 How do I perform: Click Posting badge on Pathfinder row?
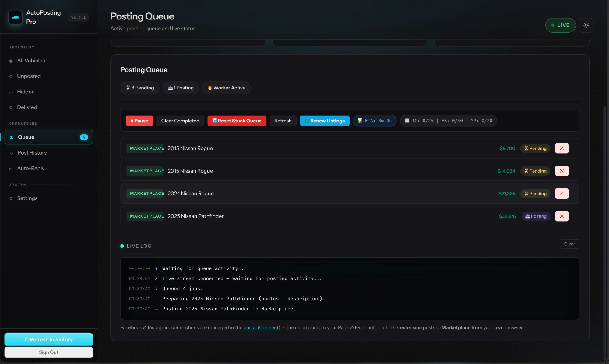click(x=536, y=216)
